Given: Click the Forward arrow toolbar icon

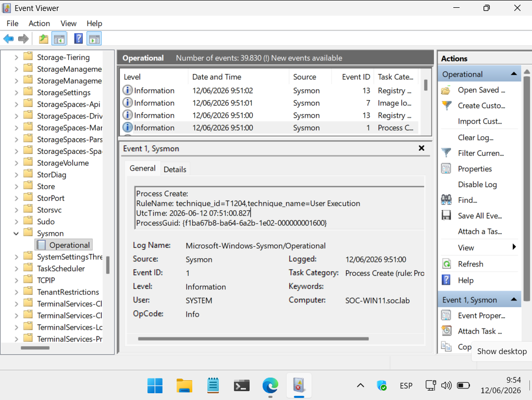Looking at the screenshot, I should click(x=23, y=39).
